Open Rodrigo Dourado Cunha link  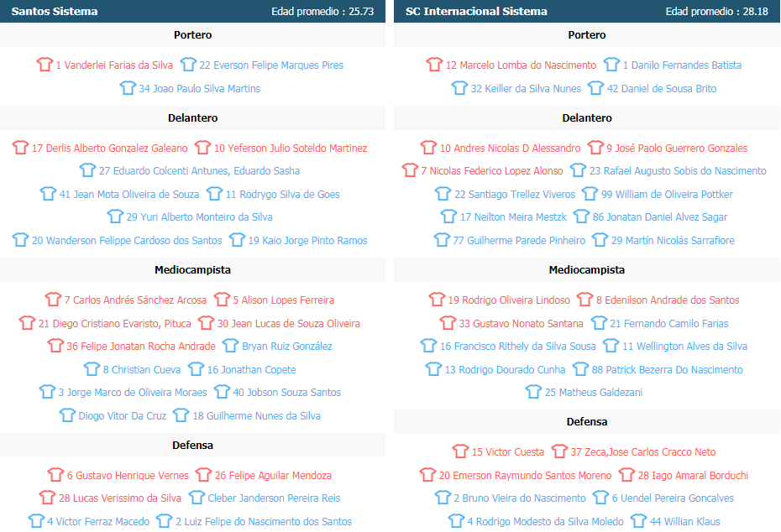tap(505, 370)
